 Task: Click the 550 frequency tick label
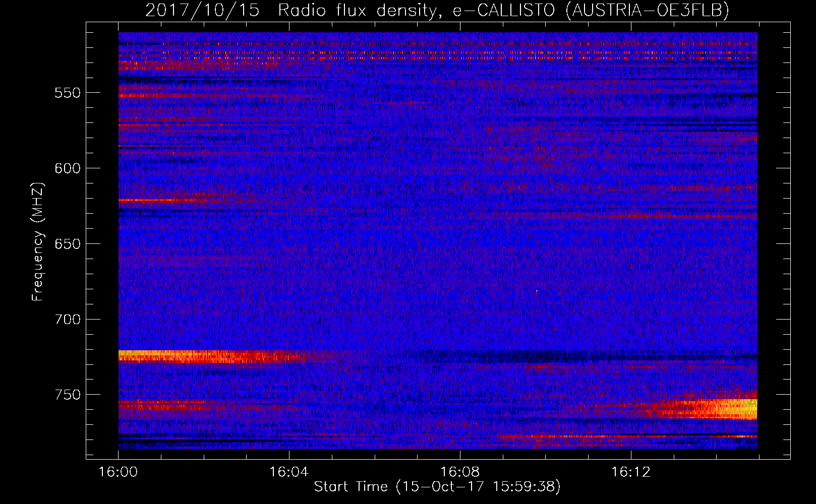click(68, 93)
